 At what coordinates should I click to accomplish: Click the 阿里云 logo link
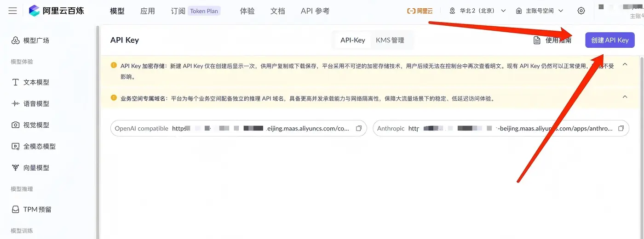[x=420, y=11]
